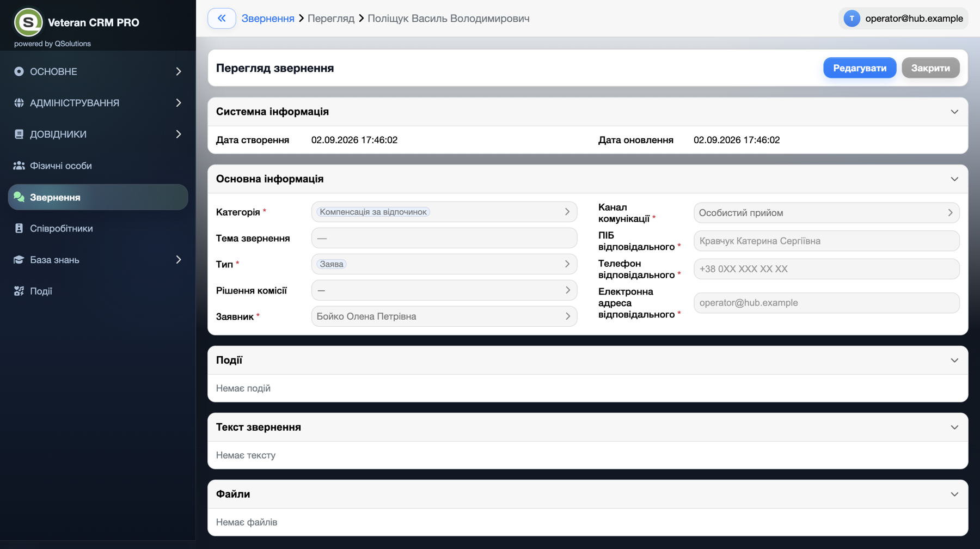Click the Заява tag
Viewport: 980px width, 549px height.
point(332,264)
